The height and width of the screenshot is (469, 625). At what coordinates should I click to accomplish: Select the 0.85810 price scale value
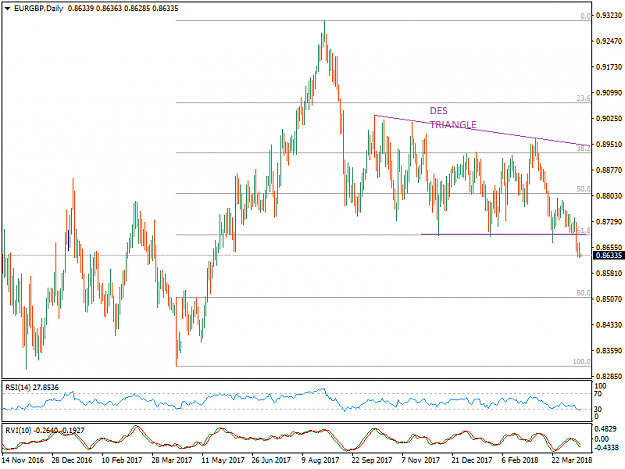tap(609, 273)
